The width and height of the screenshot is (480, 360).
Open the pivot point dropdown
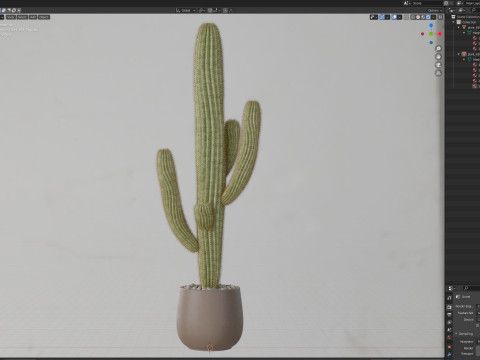click(x=202, y=10)
